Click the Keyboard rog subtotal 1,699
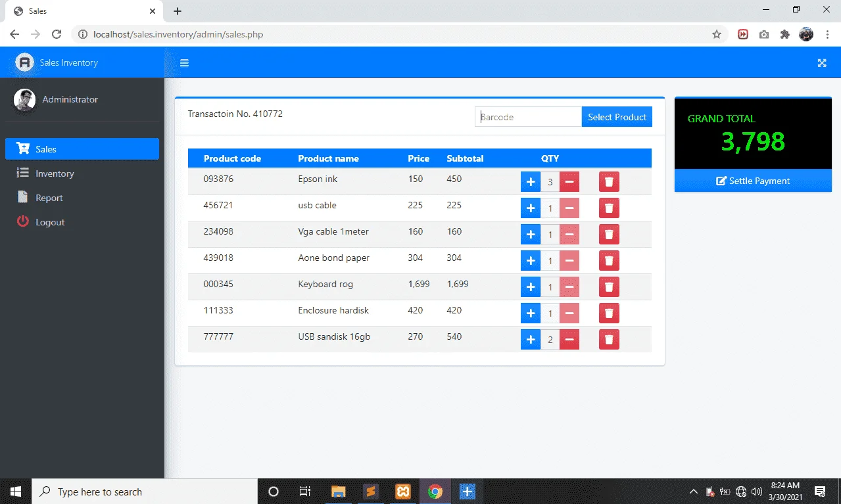 [x=458, y=284]
